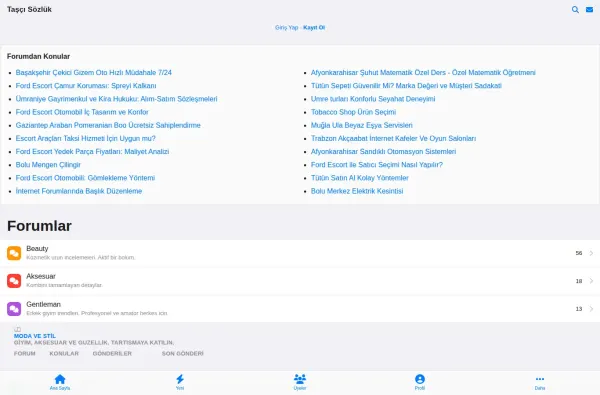Open the Beauty forum title
The width and height of the screenshot is (600, 395).
[37, 249]
